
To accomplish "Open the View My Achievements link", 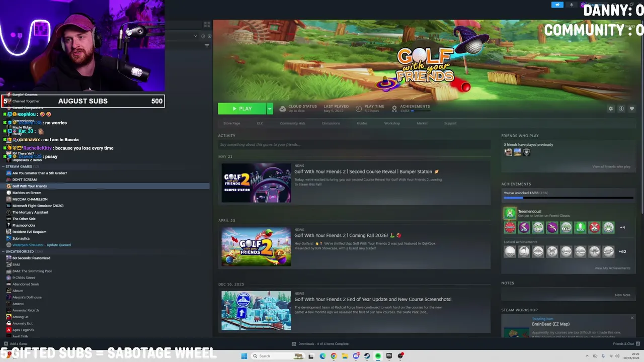I will [612, 268].
